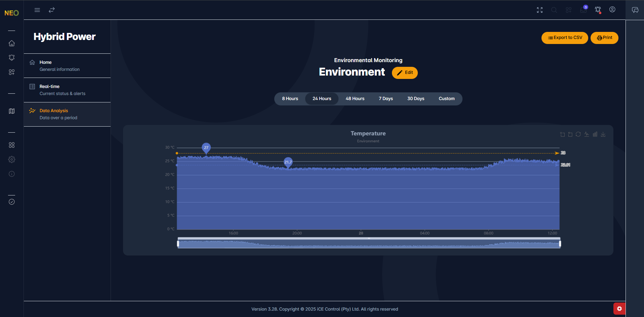644x317 pixels.
Task: Switch the chart to bar view
Action: pos(595,134)
